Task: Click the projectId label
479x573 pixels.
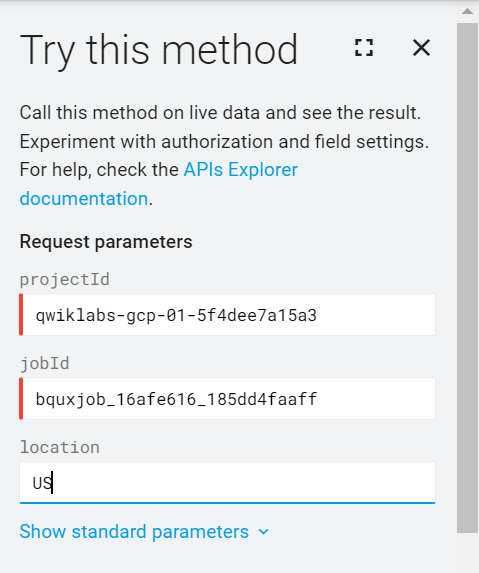Action: pyautogui.click(x=65, y=280)
